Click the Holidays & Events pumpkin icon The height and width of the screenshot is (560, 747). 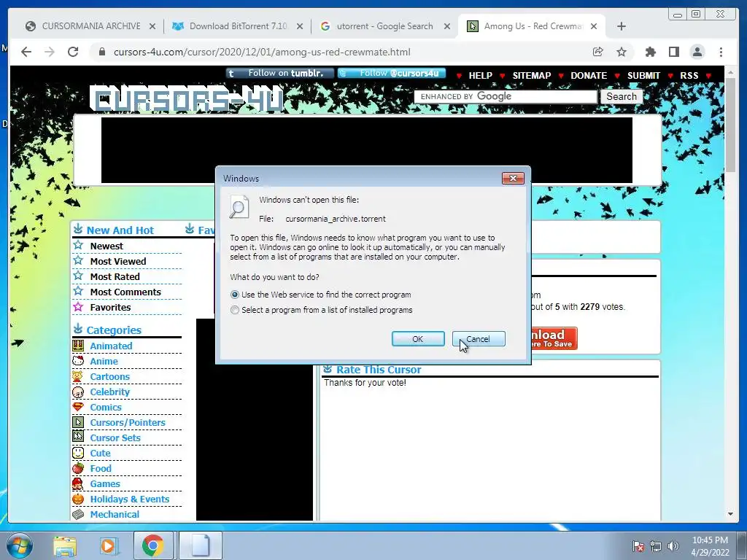(78, 499)
